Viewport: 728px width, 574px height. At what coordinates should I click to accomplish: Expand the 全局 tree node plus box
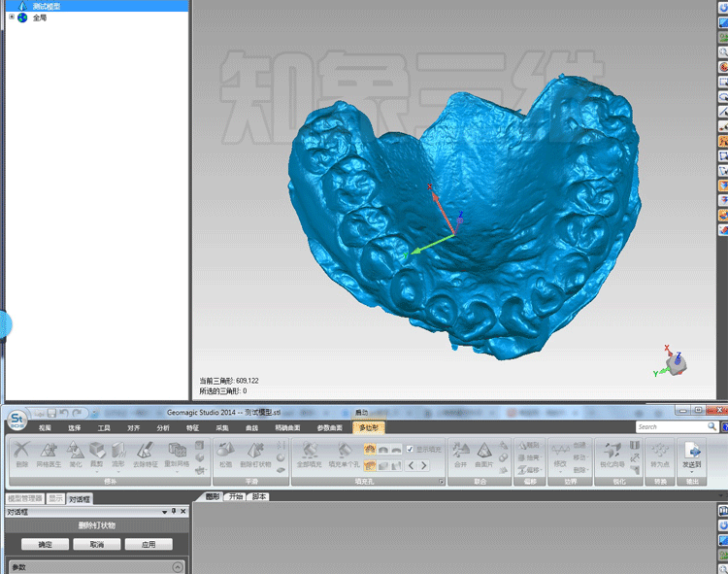pyautogui.click(x=12, y=17)
